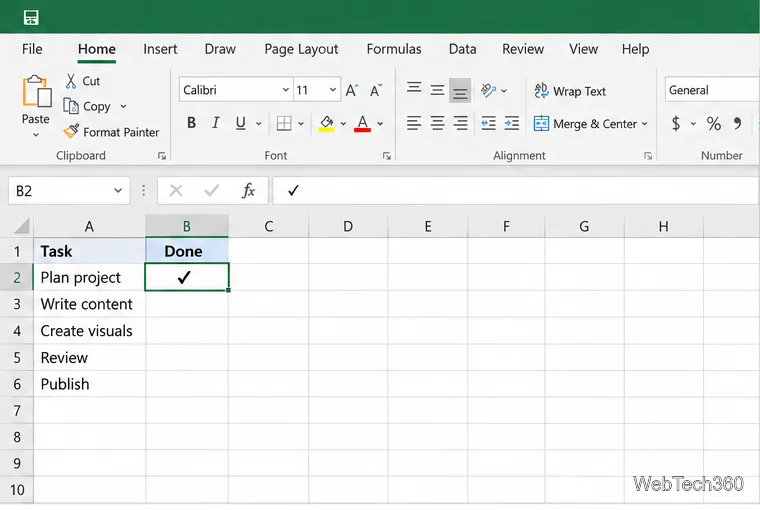The image size is (760, 510).
Task: Launch Alignment settings dialog launcher
Action: 648,156
